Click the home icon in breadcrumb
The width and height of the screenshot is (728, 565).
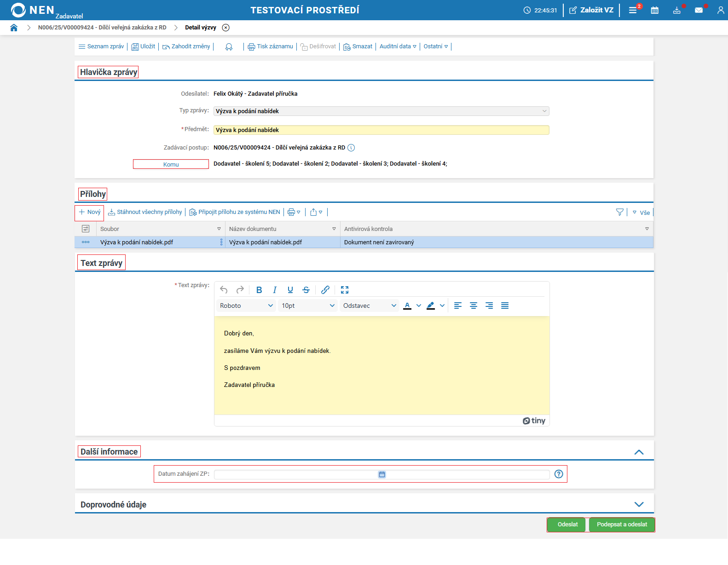(x=14, y=28)
